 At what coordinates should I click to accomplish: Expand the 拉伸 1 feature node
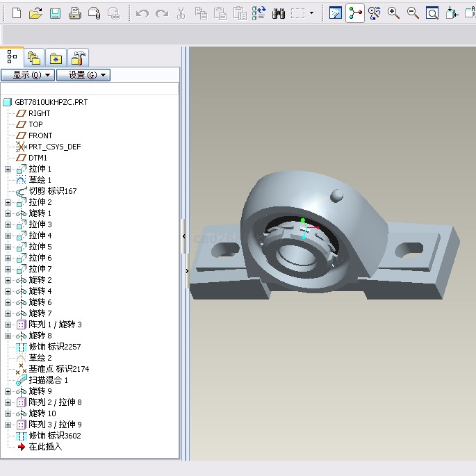(x=8, y=169)
